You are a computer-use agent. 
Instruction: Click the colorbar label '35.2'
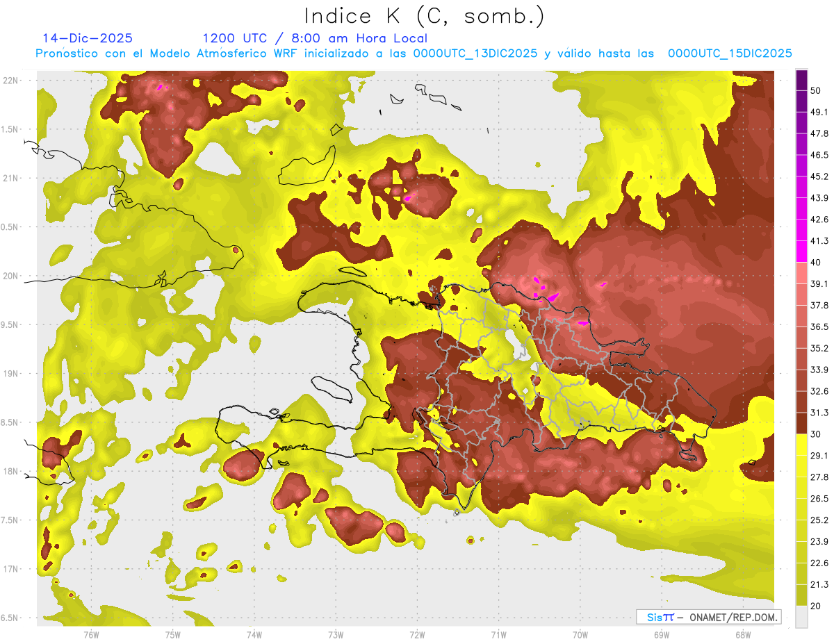coord(819,348)
